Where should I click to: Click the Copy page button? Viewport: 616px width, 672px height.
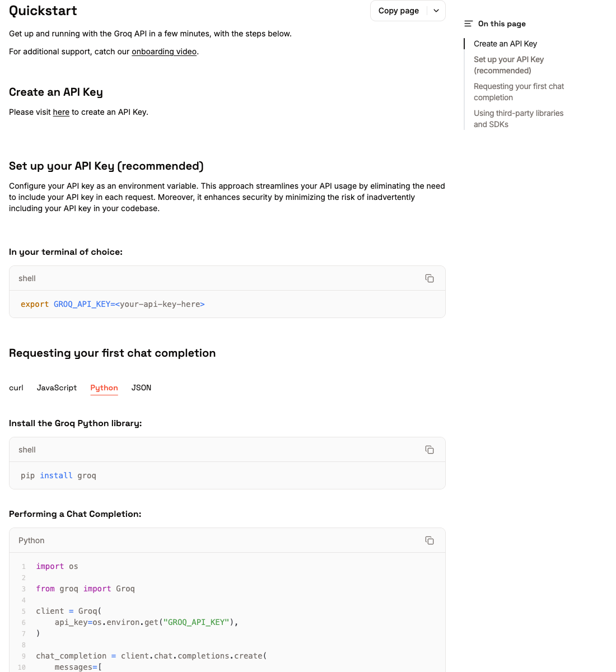[399, 11]
